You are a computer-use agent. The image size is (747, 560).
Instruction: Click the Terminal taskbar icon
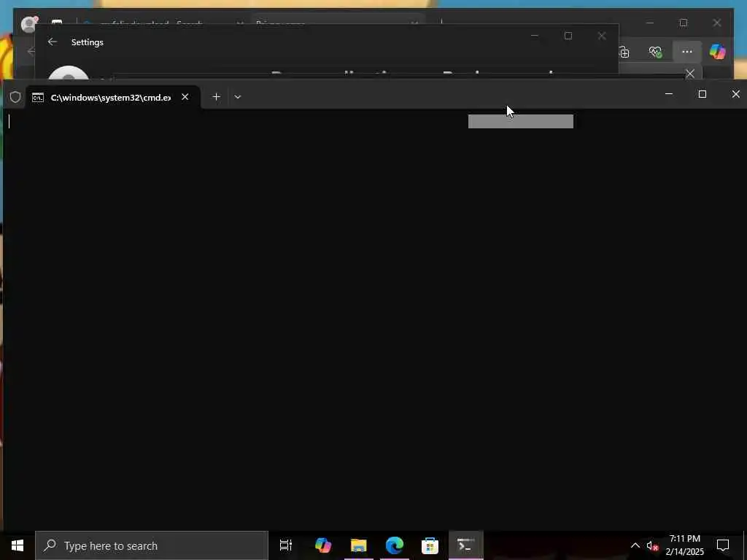466,545
